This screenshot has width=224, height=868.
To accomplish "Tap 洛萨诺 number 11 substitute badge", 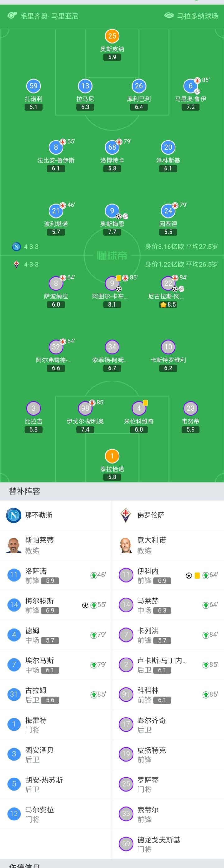I will [14, 575].
